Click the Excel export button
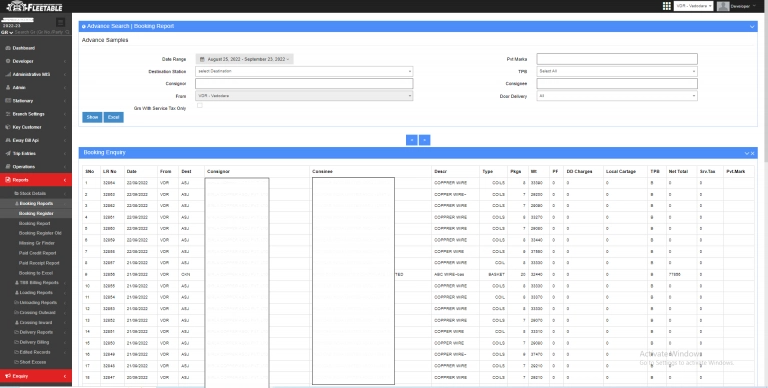 [x=113, y=118]
